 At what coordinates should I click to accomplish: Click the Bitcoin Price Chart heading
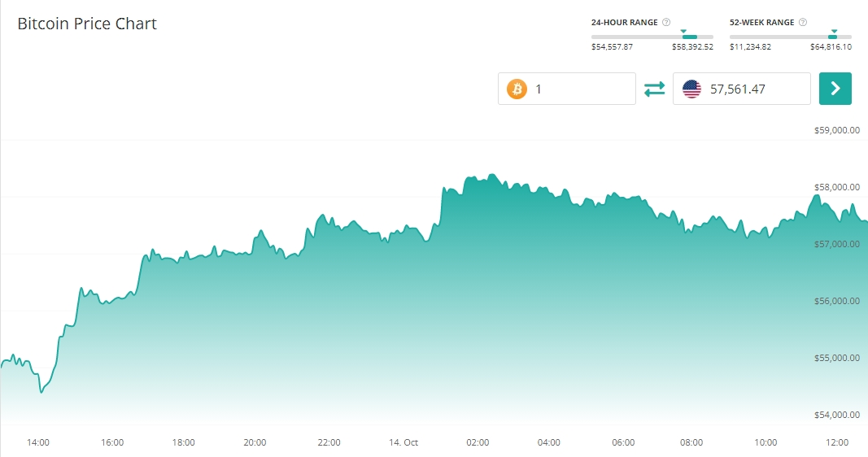[87, 24]
